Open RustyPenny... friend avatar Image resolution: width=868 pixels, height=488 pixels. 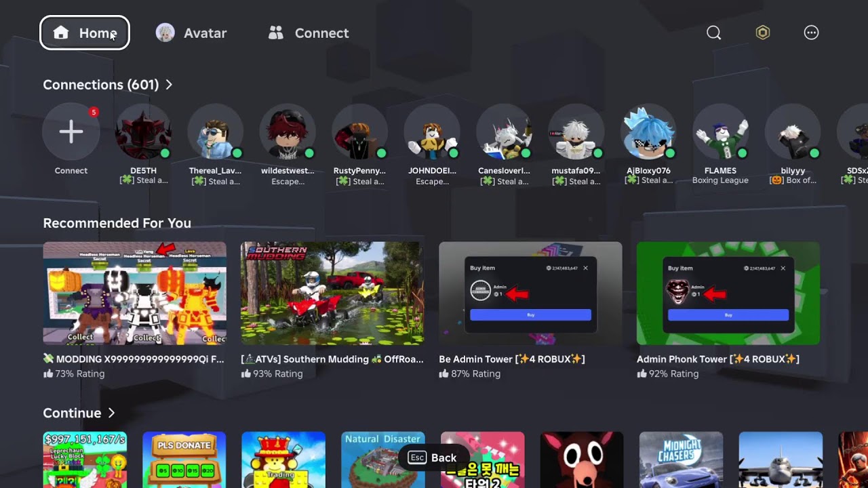[x=359, y=131]
